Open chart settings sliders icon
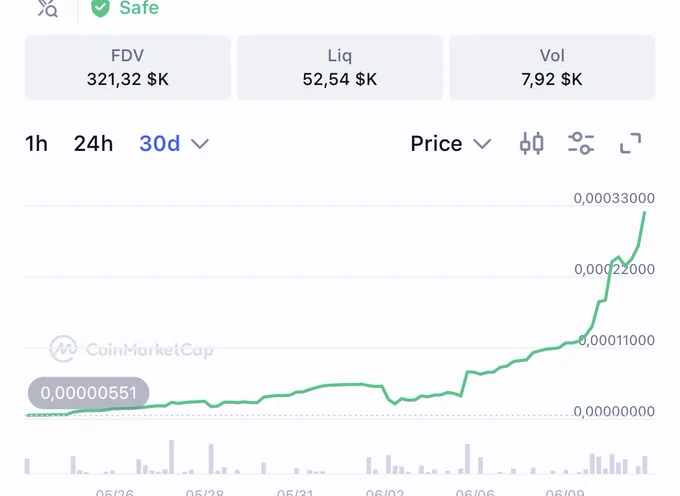Image resolution: width=680 pixels, height=496 pixels. pyautogui.click(x=581, y=144)
